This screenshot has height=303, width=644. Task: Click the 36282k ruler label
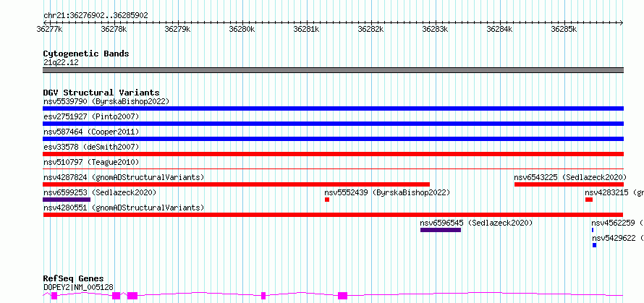click(x=371, y=29)
